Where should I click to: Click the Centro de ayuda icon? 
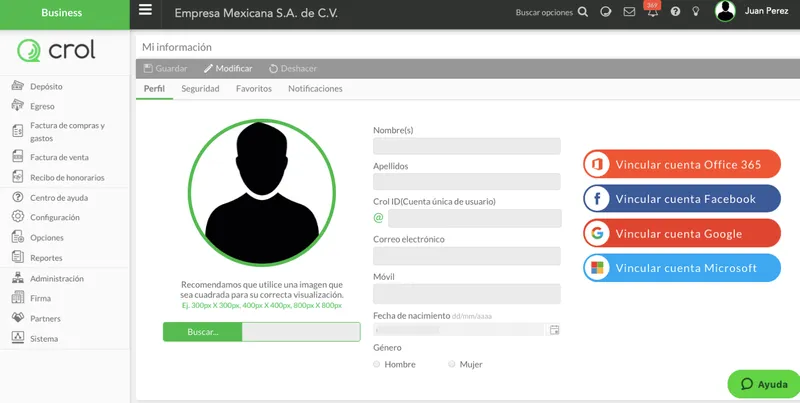18,197
